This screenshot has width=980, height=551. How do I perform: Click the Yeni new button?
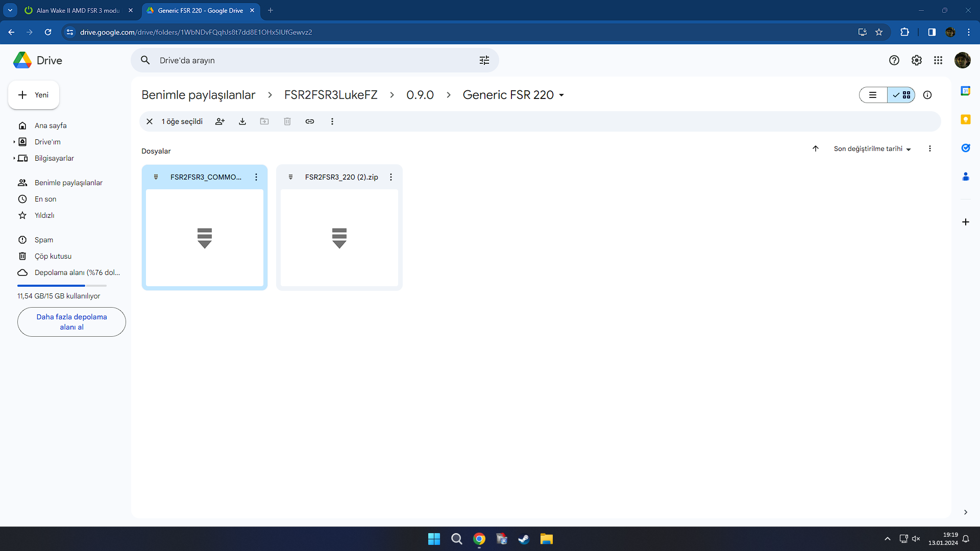[x=34, y=95]
